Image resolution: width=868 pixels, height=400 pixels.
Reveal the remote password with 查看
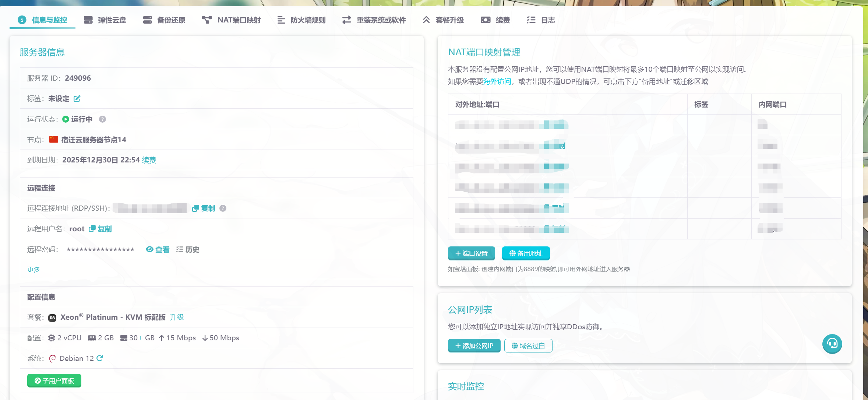coord(158,249)
